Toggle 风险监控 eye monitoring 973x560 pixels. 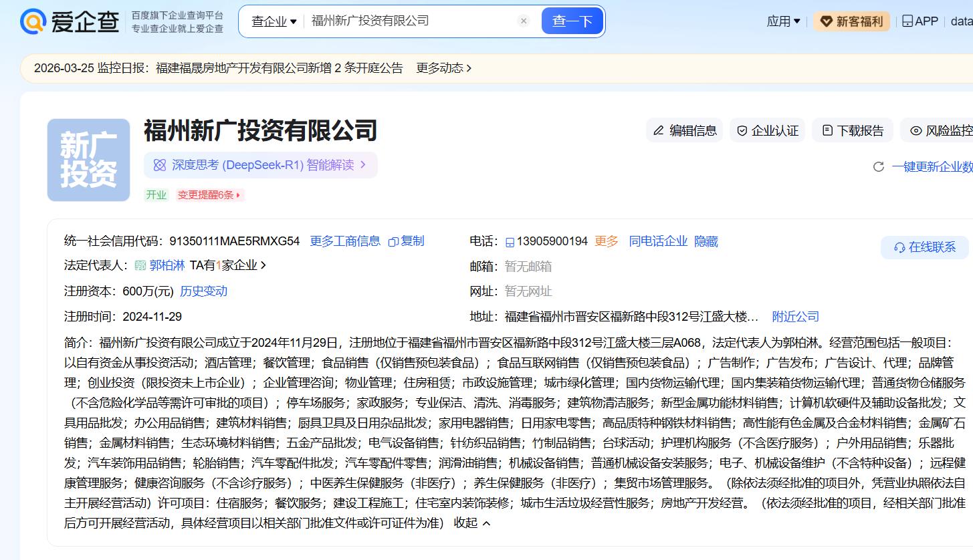point(940,130)
